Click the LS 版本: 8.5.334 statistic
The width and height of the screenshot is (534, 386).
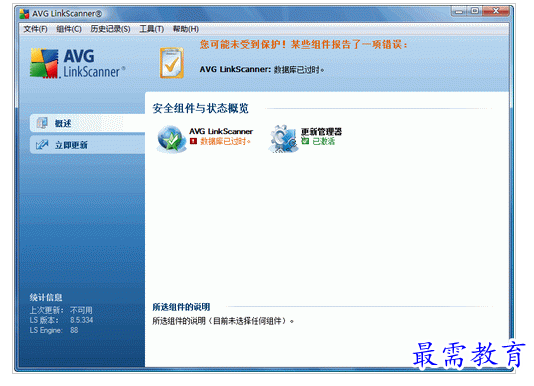tap(61, 320)
